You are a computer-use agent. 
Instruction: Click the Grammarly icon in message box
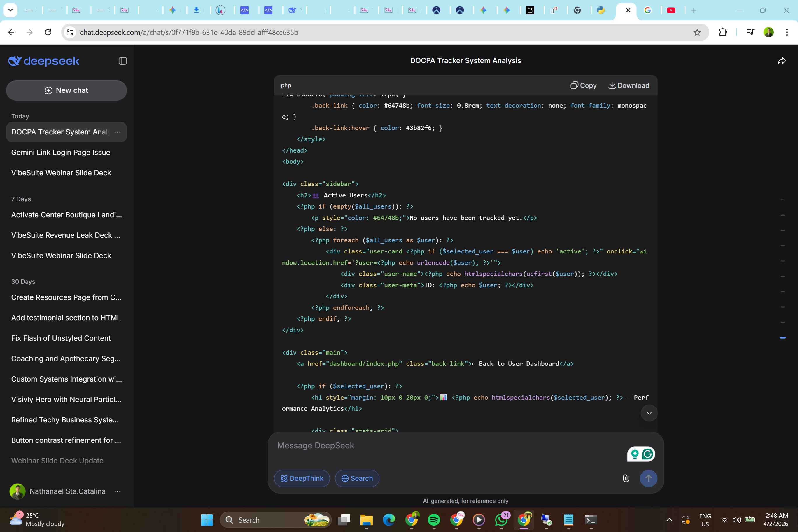pyautogui.click(x=647, y=454)
